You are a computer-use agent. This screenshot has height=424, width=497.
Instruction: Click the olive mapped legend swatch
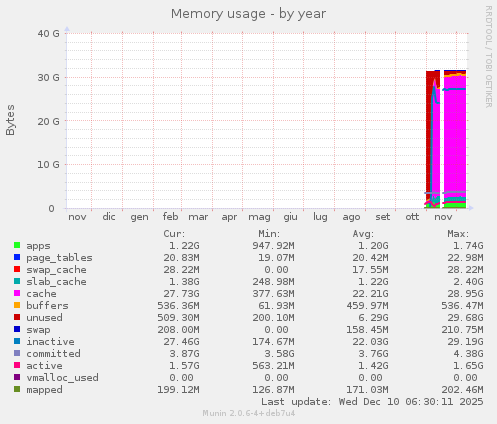(x=17, y=389)
